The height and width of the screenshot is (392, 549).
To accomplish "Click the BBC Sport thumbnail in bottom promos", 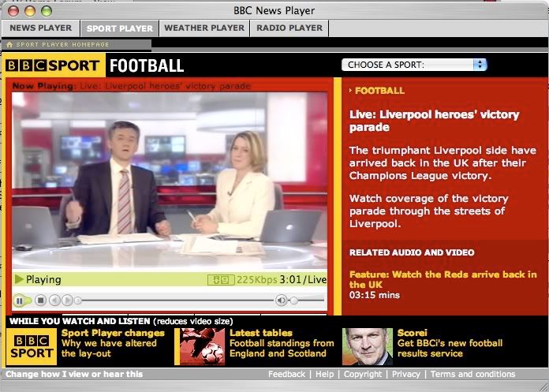I will pos(32,346).
